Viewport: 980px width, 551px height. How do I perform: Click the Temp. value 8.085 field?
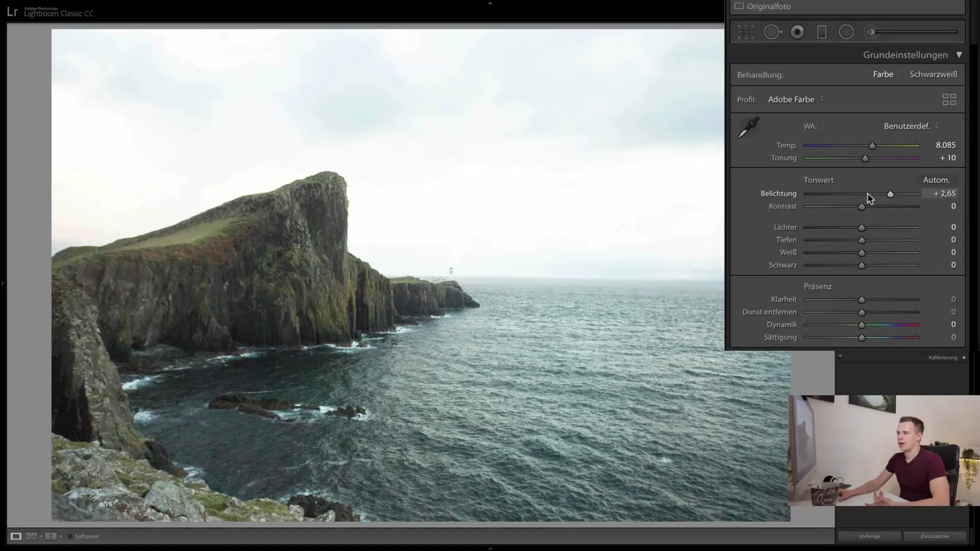[945, 145]
